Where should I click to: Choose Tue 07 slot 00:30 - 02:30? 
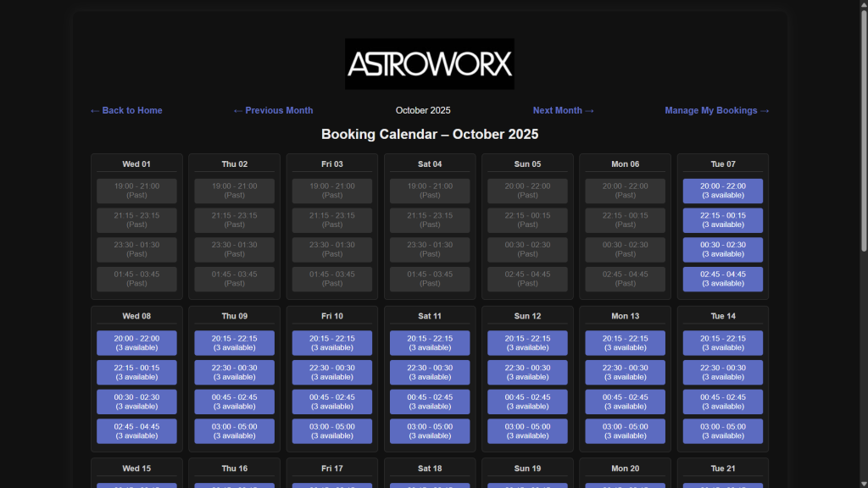tap(722, 250)
